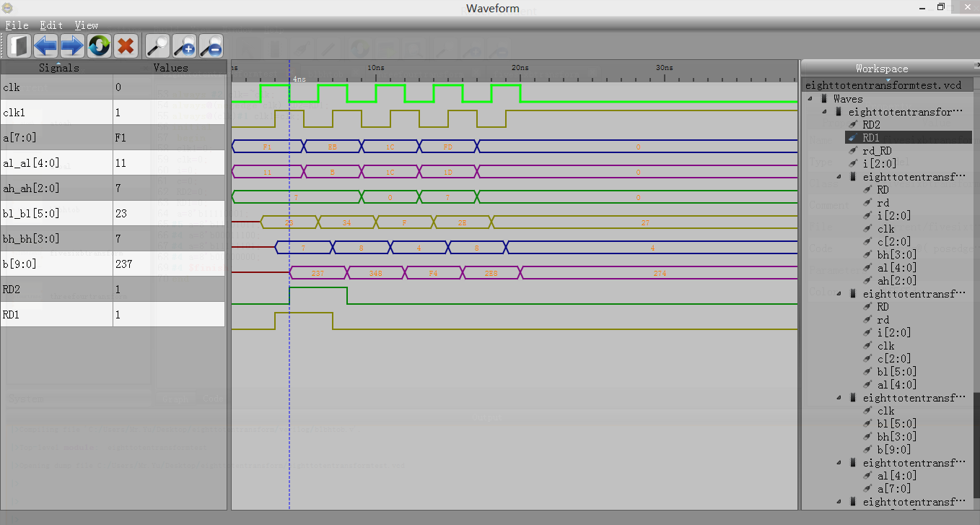Click the value 23 for bl_bl[5:0]
Image resolution: width=980 pixels, height=525 pixels.
click(121, 214)
